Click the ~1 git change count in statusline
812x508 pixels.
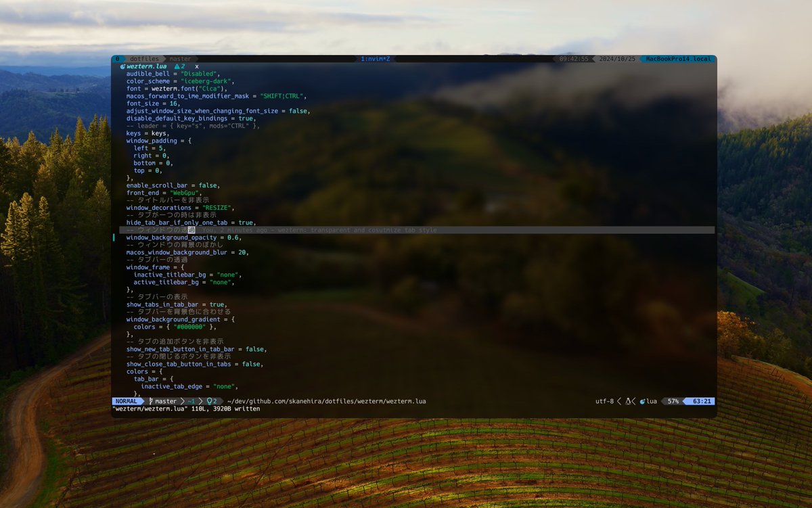point(191,401)
